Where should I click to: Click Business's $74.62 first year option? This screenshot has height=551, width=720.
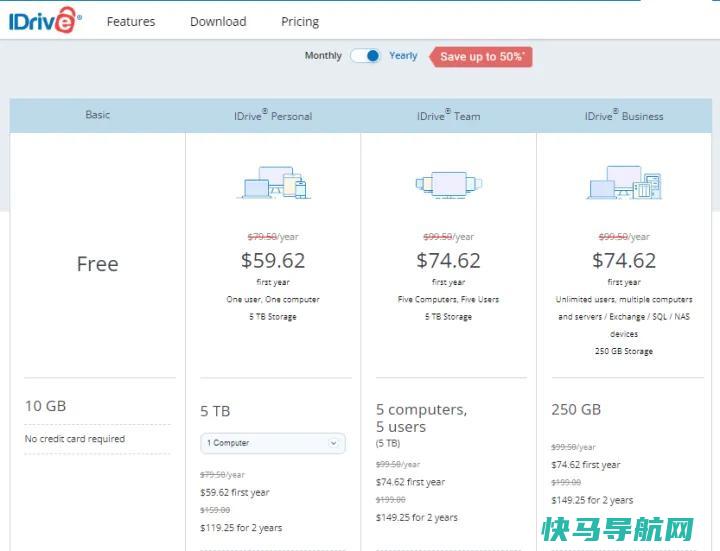pos(586,465)
